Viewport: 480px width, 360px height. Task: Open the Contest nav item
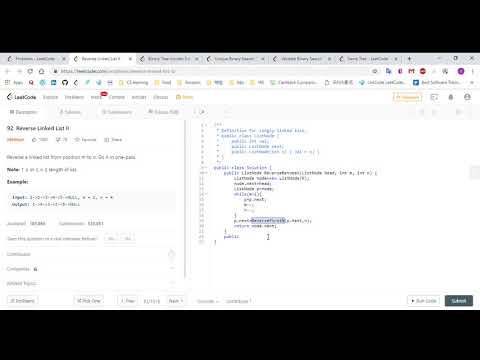pyautogui.click(x=117, y=97)
